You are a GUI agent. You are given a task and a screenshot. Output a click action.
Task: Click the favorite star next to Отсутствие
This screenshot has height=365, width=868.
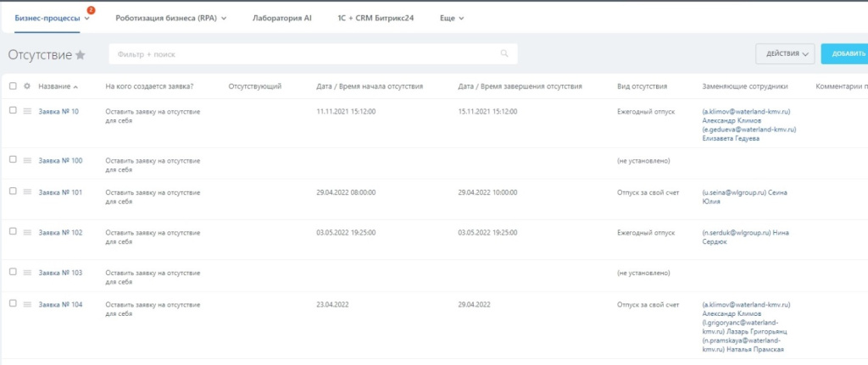[x=81, y=54]
